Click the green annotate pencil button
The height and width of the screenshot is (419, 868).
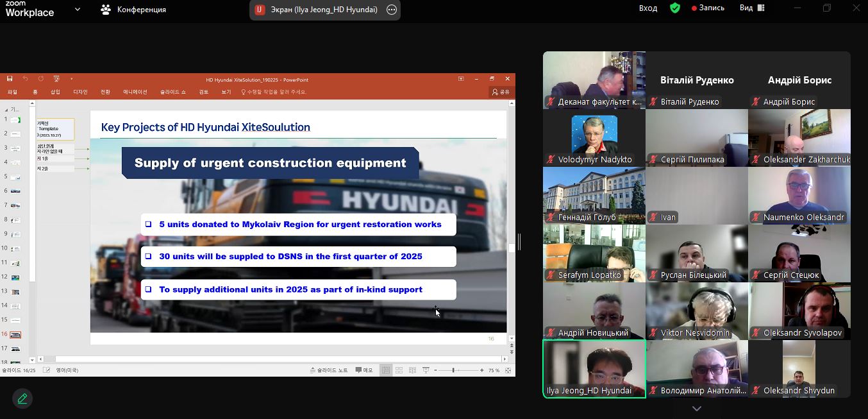coord(22,398)
